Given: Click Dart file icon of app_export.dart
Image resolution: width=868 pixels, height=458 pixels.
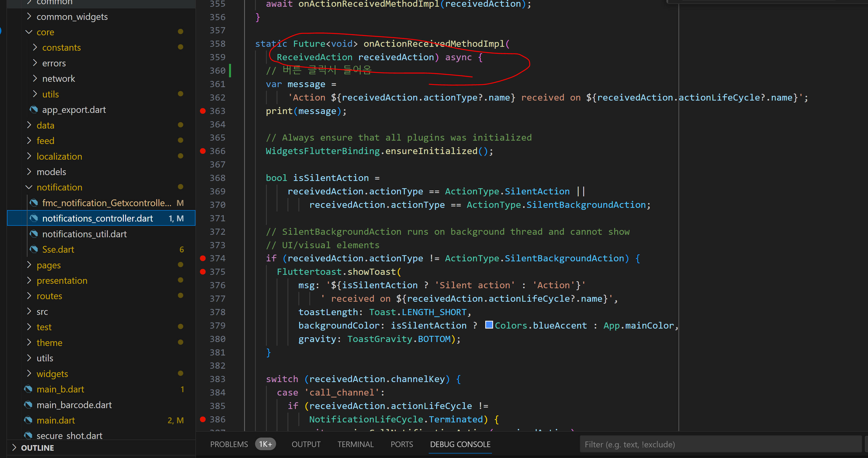Looking at the screenshot, I should pos(33,110).
